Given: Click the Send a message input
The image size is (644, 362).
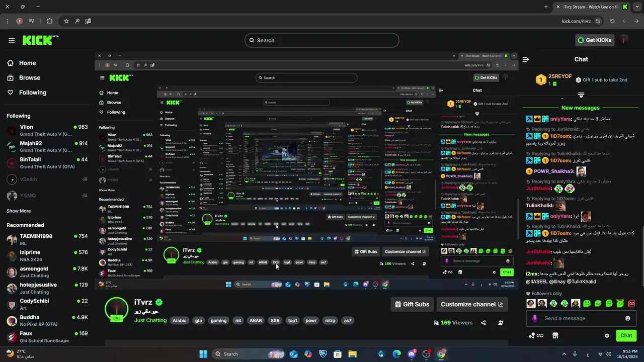Looking at the screenshot, I should point(581,318).
